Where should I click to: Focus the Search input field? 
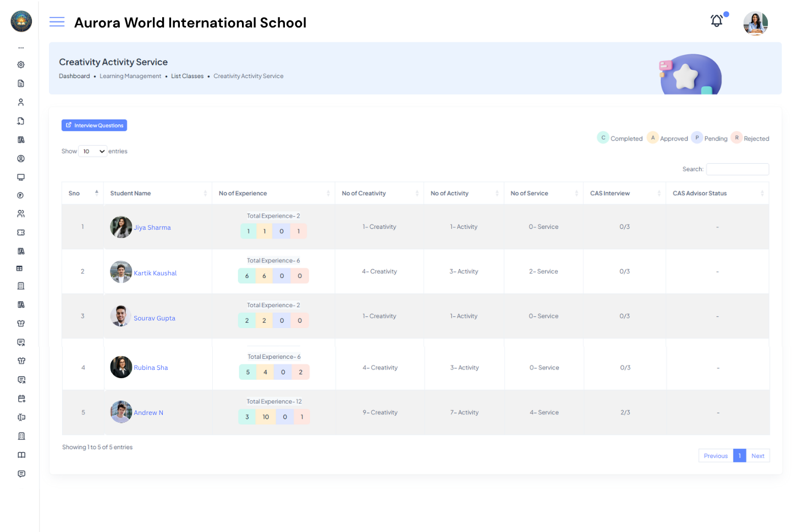tap(737, 169)
